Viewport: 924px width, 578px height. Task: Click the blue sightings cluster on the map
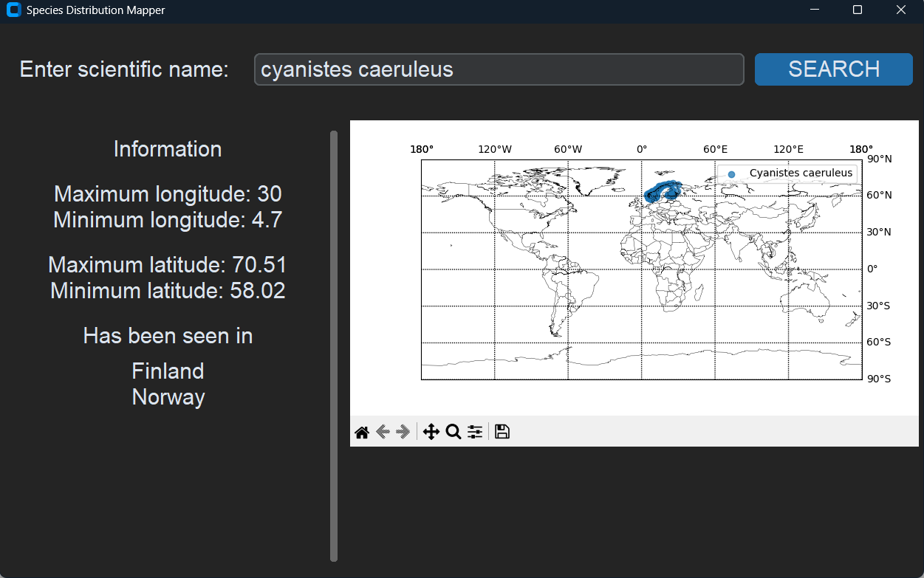[662, 191]
